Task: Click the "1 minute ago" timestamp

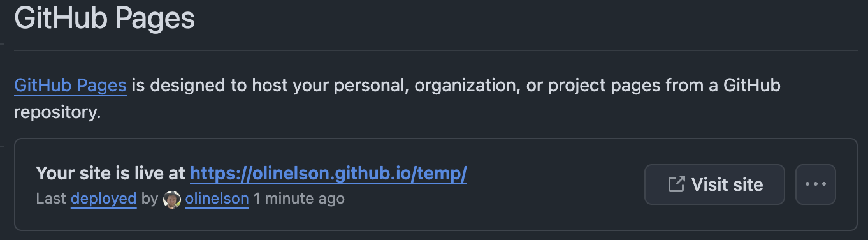Action: click(x=299, y=199)
